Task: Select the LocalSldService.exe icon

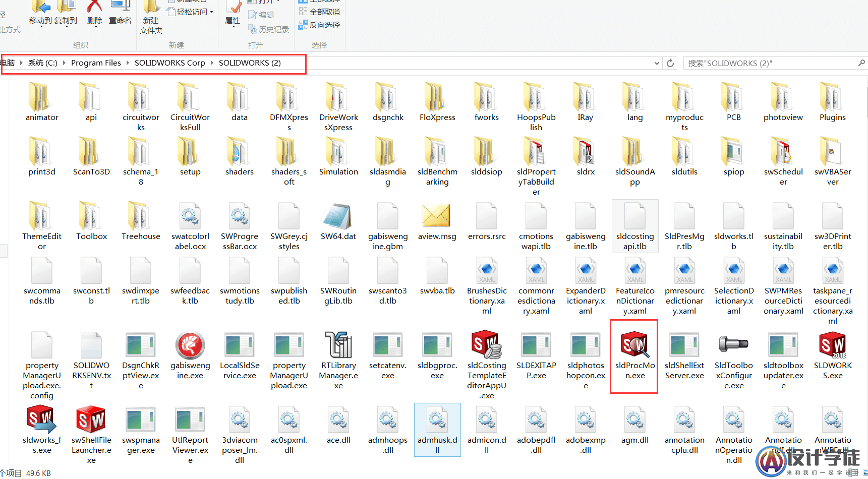Action: coord(239,345)
